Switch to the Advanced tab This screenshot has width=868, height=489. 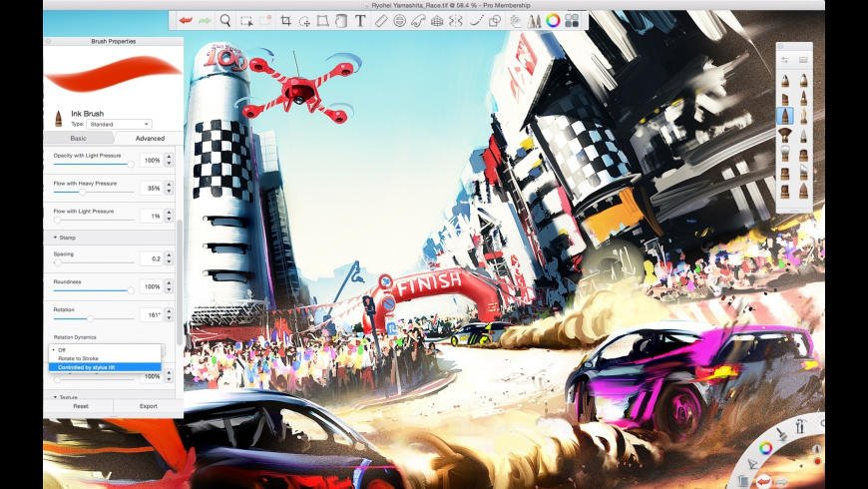click(150, 138)
